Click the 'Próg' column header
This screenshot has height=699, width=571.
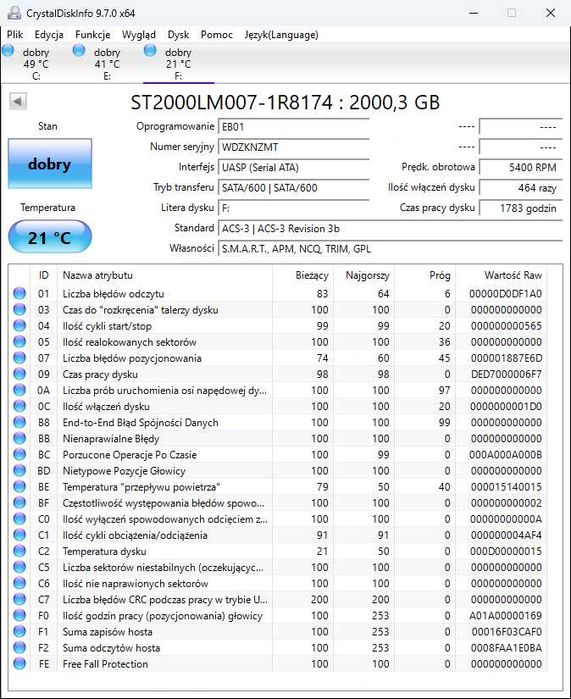425,275
